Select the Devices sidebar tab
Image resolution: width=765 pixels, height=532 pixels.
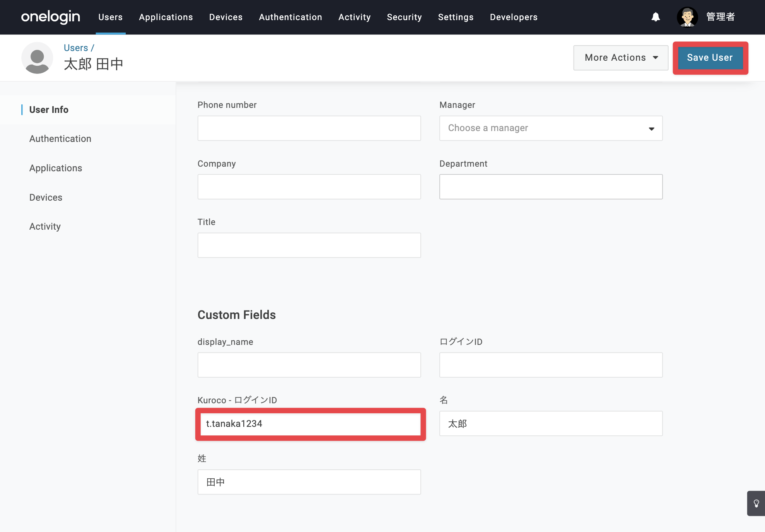pyautogui.click(x=46, y=198)
